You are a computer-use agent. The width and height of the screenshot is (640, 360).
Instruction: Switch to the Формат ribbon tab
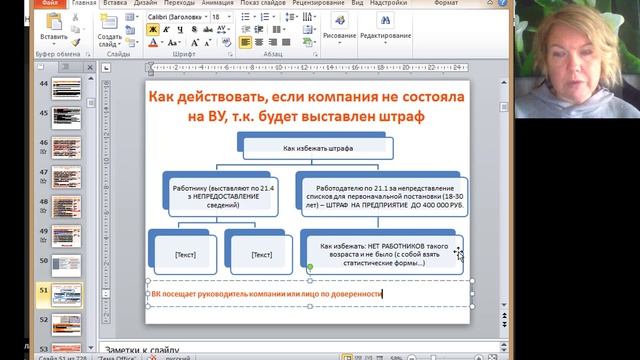coord(446,3)
